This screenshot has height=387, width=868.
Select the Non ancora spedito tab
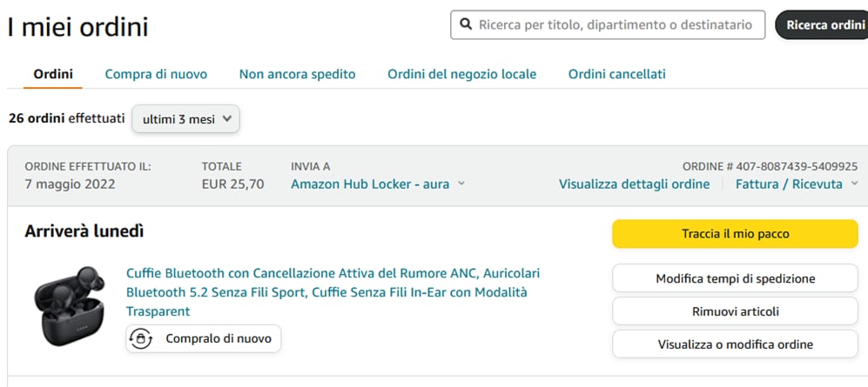coord(297,74)
